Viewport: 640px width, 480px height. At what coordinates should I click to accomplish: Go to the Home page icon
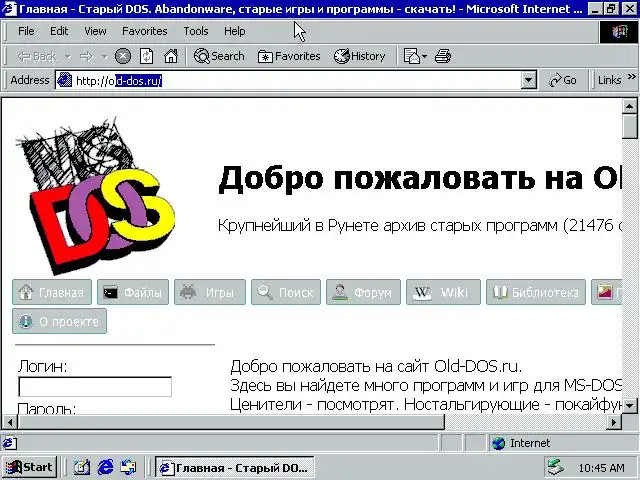(x=171, y=56)
